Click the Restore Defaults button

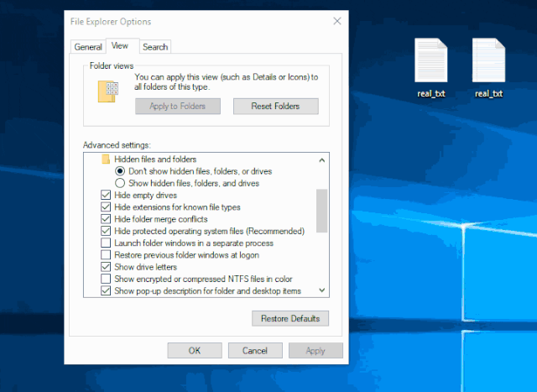click(x=290, y=319)
